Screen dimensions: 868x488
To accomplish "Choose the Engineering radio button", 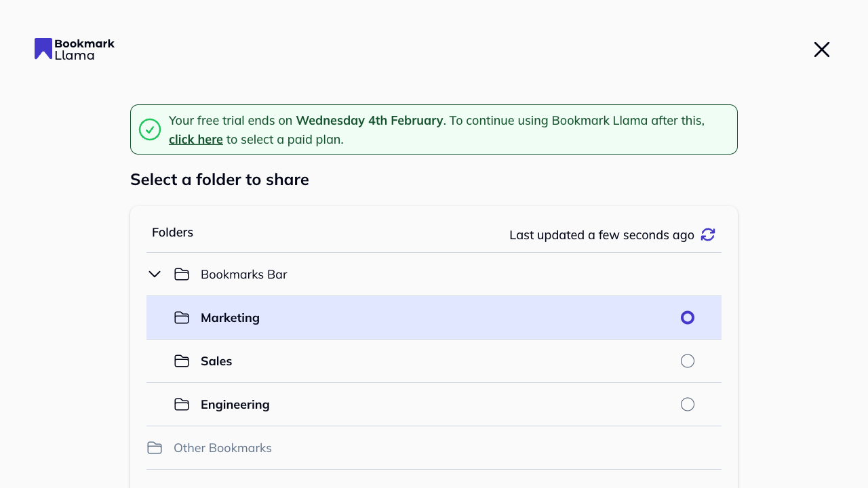I will click(x=688, y=405).
